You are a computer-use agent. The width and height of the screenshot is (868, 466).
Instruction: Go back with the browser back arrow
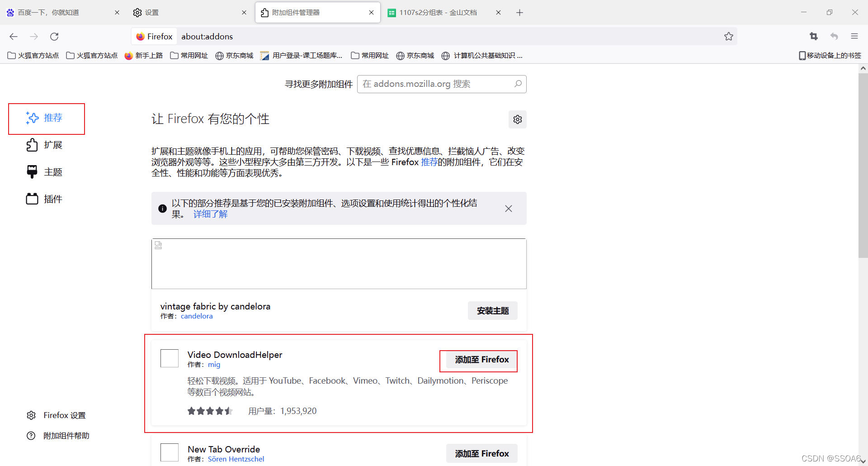pyautogui.click(x=14, y=37)
